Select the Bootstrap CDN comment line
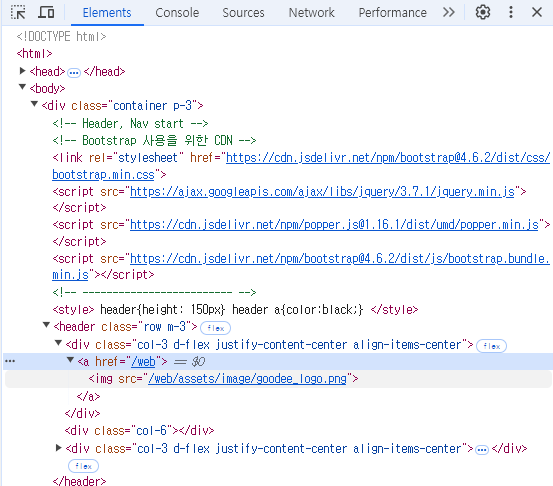Image resolution: width=553 pixels, height=486 pixels. point(154,140)
